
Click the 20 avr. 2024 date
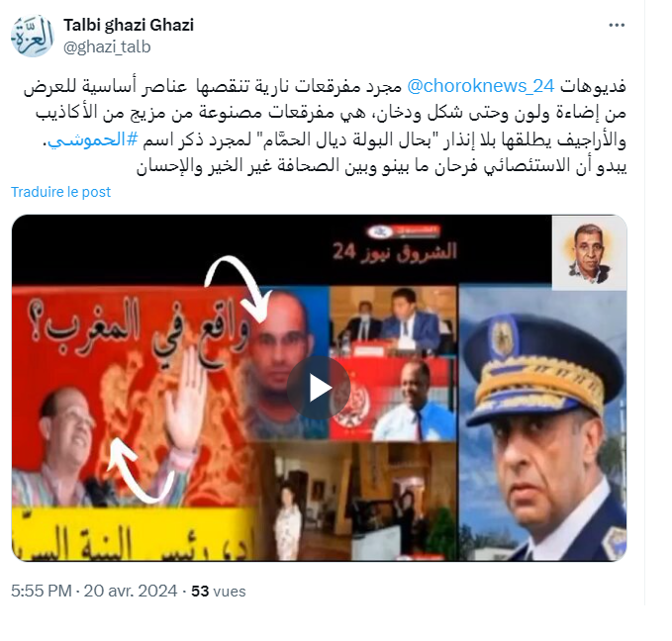tap(131, 591)
